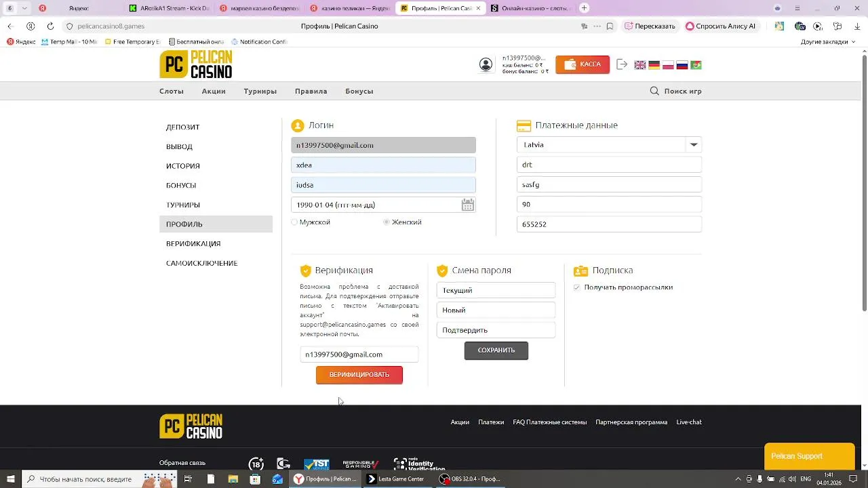Click the Responsible Gaming badge
The height and width of the screenshot is (488, 868).
361,464
